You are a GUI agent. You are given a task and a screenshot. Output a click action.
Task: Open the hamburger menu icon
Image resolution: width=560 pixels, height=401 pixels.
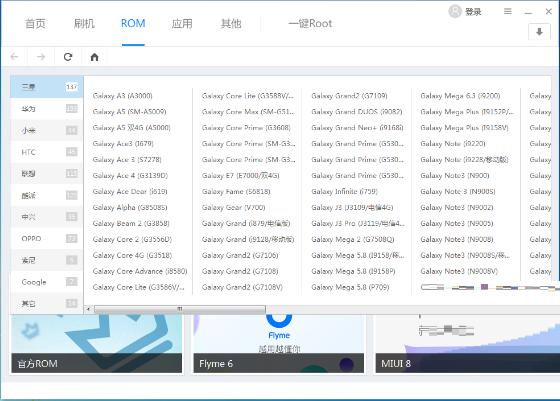click(508, 11)
